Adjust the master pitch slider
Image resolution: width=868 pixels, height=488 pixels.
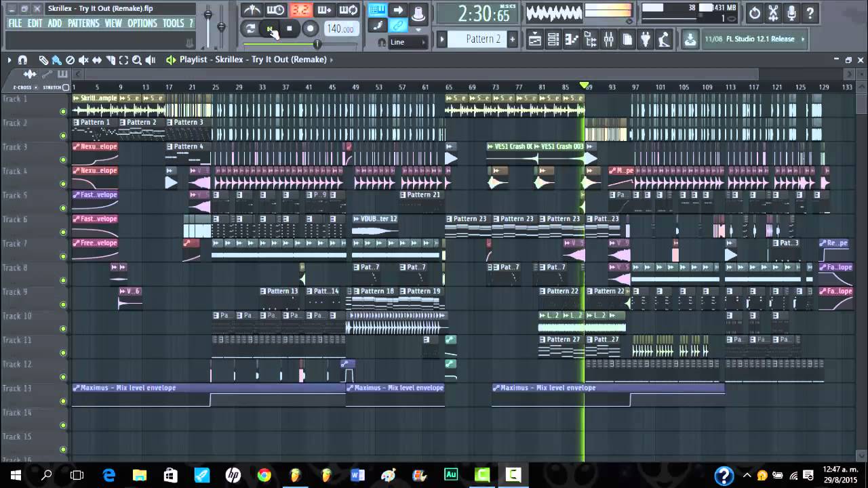pyautogui.click(x=221, y=26)
